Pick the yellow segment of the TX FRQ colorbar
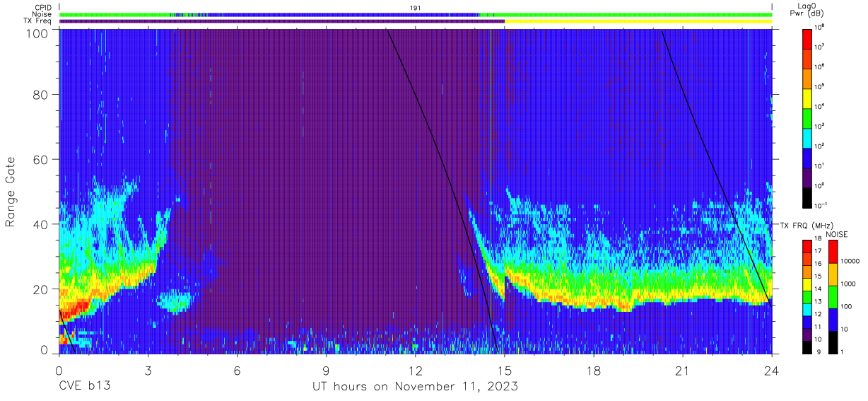 coord(807,284)
